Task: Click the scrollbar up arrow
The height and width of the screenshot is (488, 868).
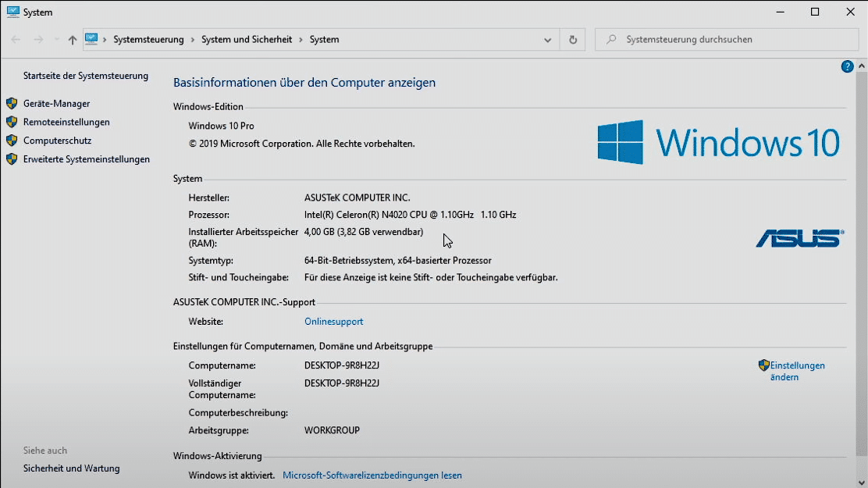Action: 861,66
